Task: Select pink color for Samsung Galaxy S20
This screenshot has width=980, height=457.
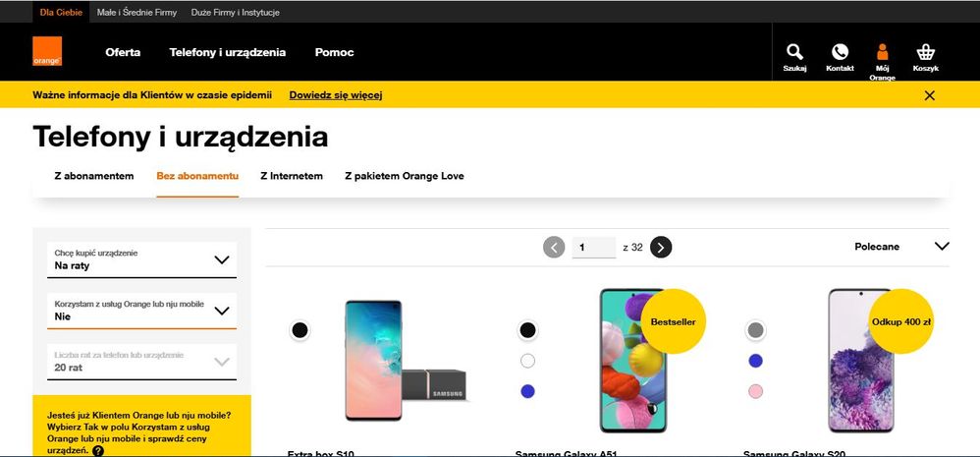Action: tap(756, 391)
